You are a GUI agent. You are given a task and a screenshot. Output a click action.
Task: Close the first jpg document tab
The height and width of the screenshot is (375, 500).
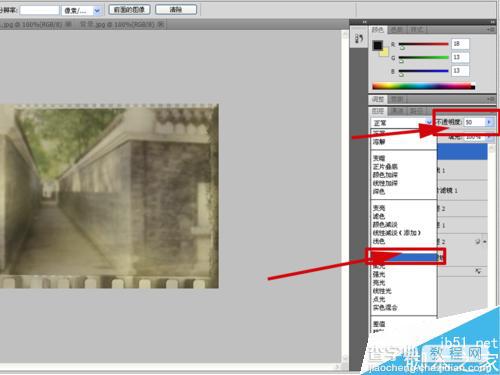click(68, 24)
